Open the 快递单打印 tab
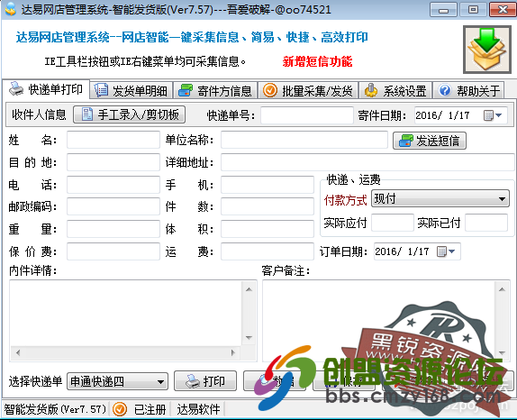 click(46, 89)
